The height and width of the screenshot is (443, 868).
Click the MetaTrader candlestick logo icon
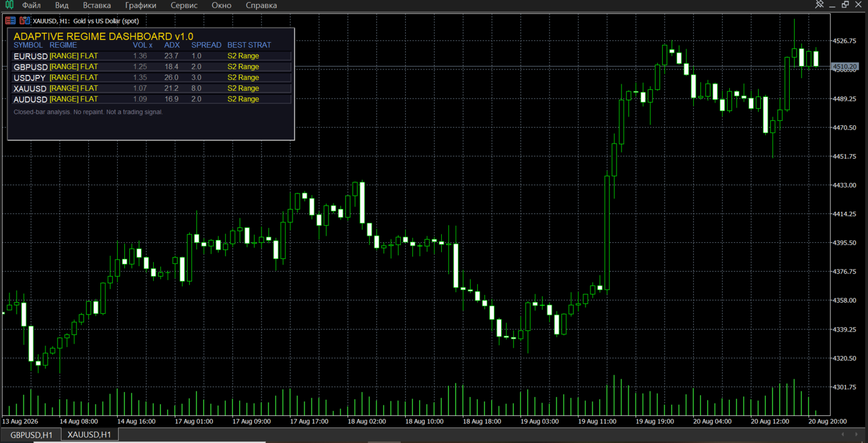pyautogui.click(x=9, y=5)
